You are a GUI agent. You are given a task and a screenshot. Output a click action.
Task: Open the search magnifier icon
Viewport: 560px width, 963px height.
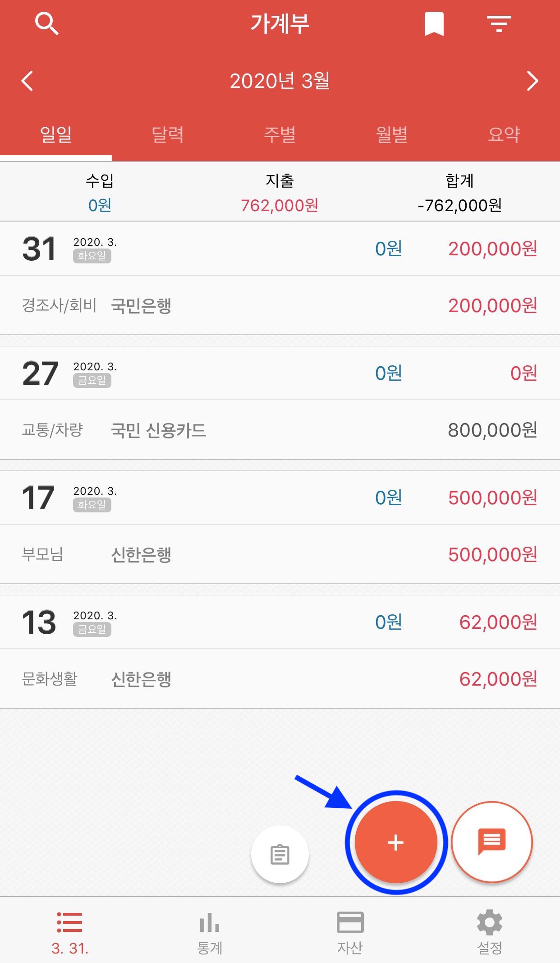point(47,24)
